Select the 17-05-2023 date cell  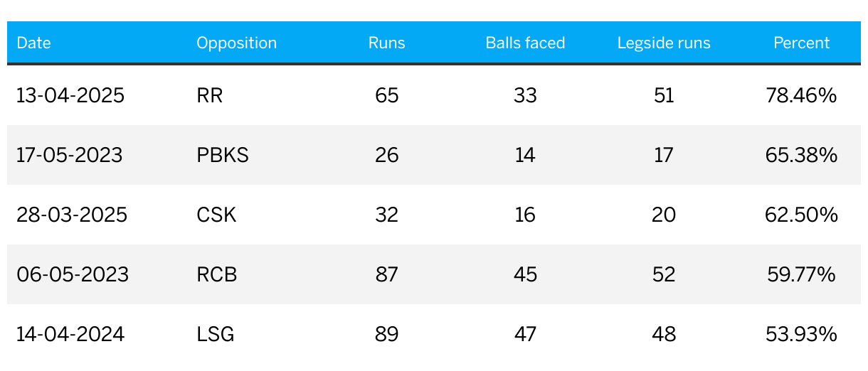(x=70, y=155)
